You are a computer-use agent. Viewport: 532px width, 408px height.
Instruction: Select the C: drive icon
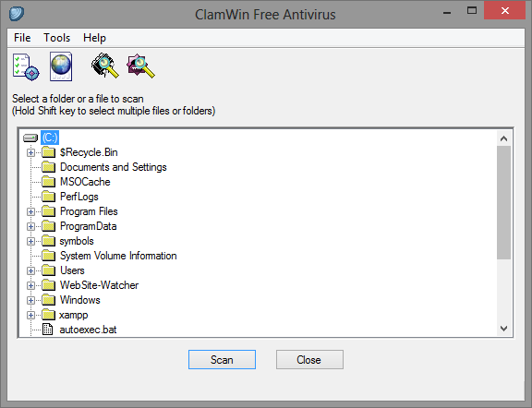coord(30,138)
